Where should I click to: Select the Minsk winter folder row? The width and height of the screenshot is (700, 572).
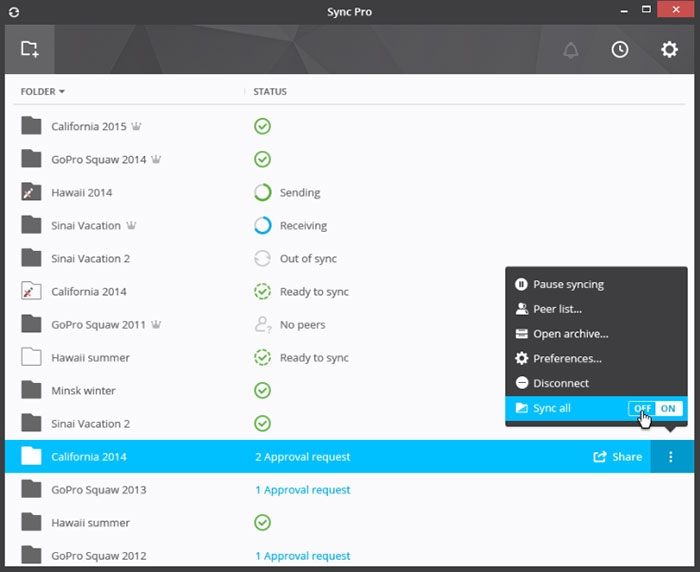(84, 390)
